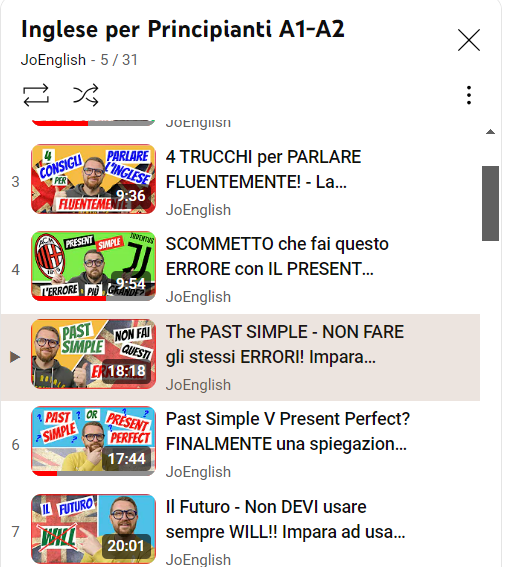508x567 pixels.
Task: Toggle the shuffle playlist icon
Action: [x=86, y=95]
